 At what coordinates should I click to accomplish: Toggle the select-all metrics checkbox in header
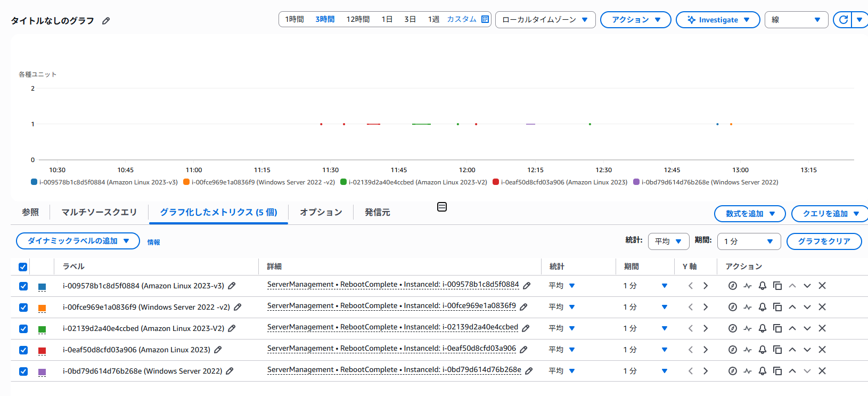(x=23, y=267)
